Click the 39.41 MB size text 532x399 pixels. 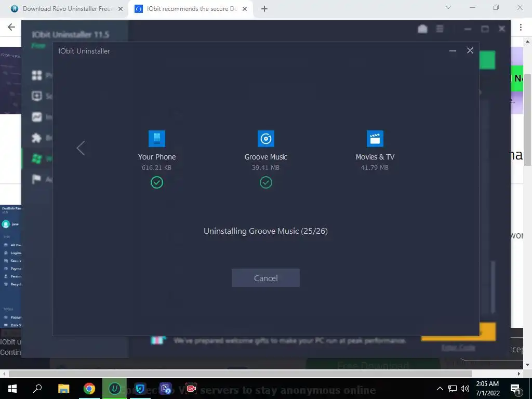pos(265,168)
